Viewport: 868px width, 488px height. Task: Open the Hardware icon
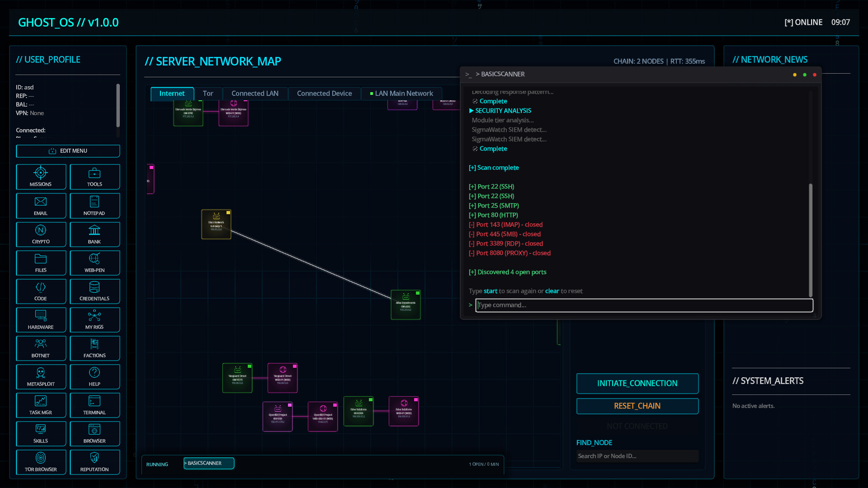[x=41, y=319]
